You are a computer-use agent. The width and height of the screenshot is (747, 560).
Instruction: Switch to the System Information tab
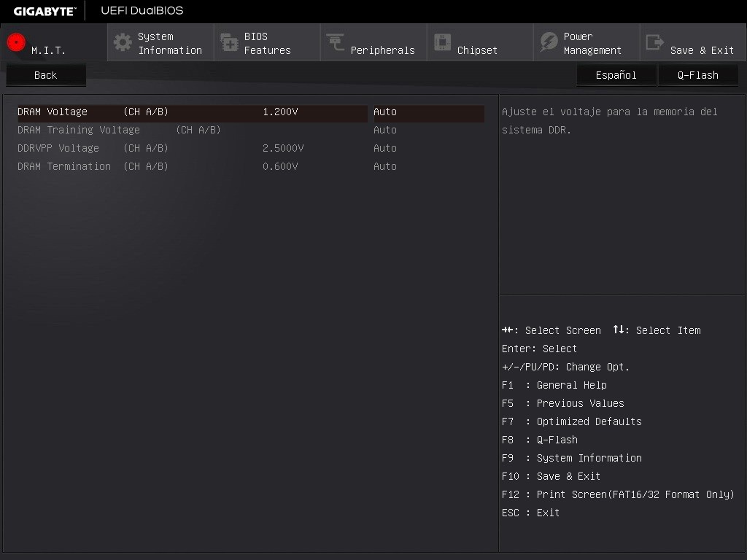tap(159, 42)
